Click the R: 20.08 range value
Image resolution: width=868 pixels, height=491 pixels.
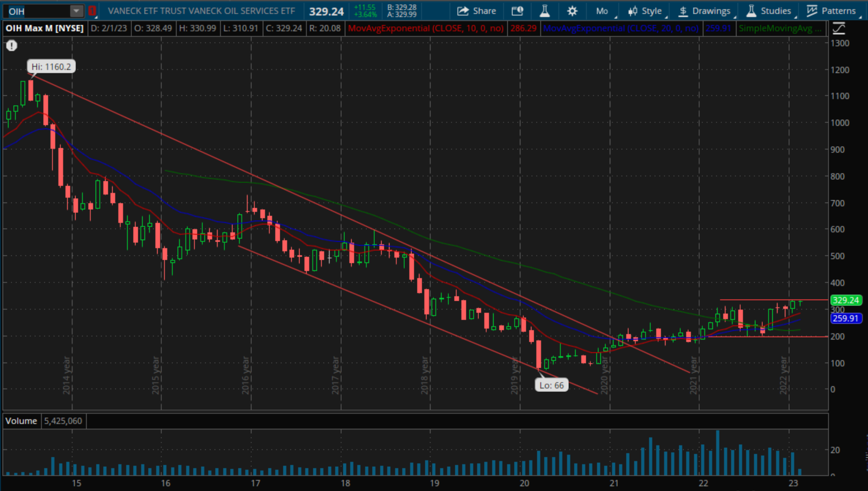tap(324, 28)
